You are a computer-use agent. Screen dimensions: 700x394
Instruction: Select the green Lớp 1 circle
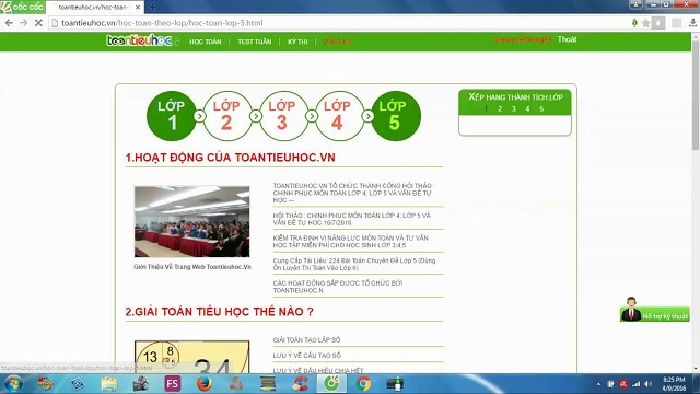coord(172,116)
